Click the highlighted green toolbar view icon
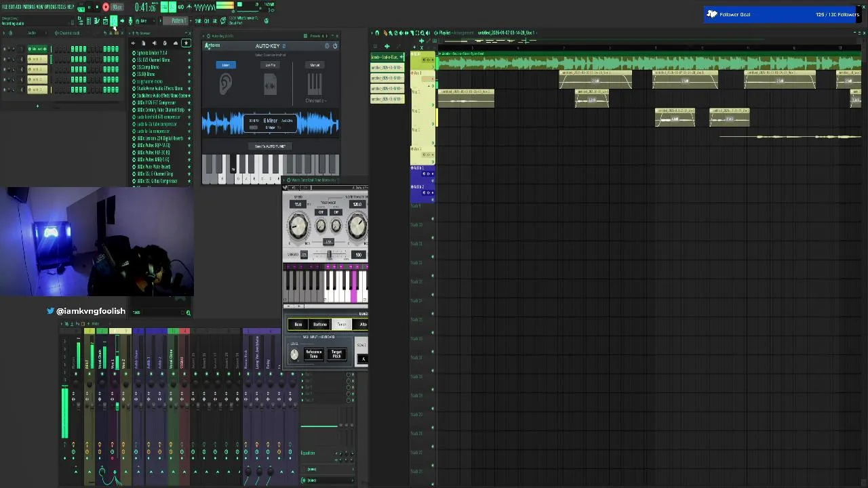 coord(113,21)
